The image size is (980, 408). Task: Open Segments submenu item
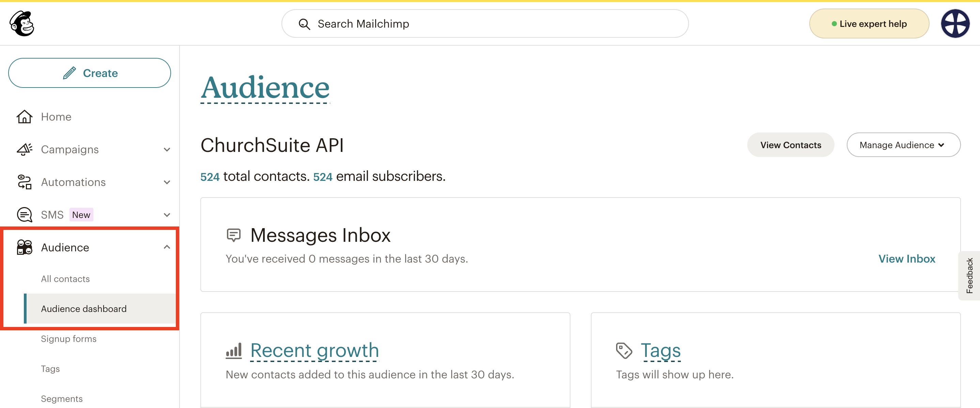(x=62, y=399)
